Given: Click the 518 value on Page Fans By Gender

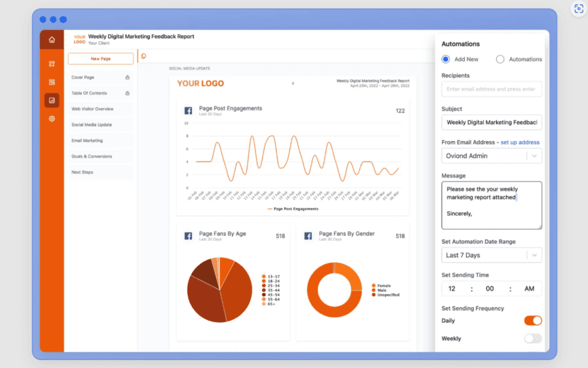Looking at the screenshot, I should tap(400, 236).
